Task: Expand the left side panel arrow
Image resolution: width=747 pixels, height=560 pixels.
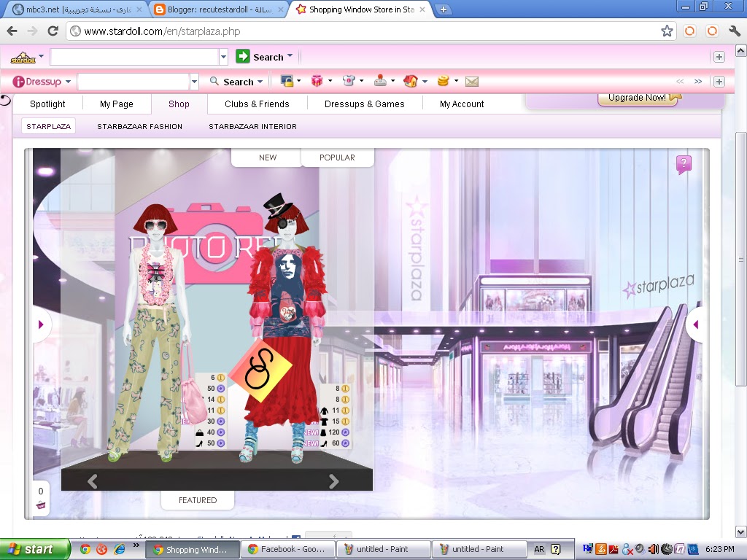Action: coord(41,324)
